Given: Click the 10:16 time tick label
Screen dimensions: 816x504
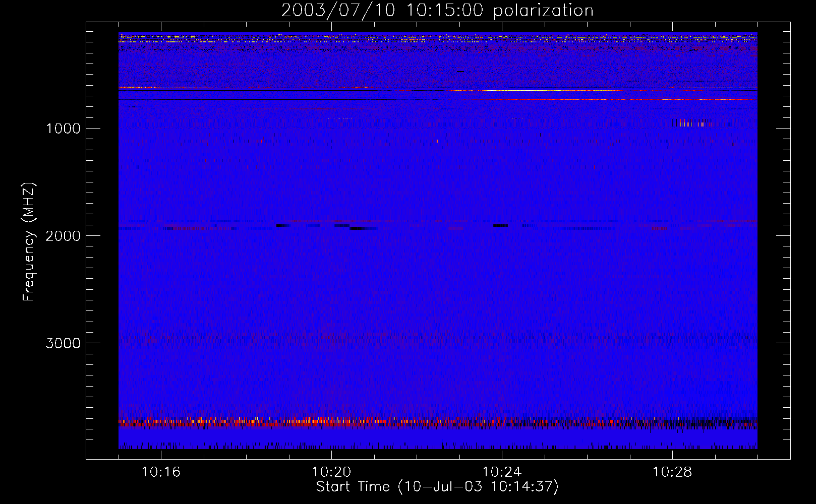Looking at the screenshot, I should 161,472.
